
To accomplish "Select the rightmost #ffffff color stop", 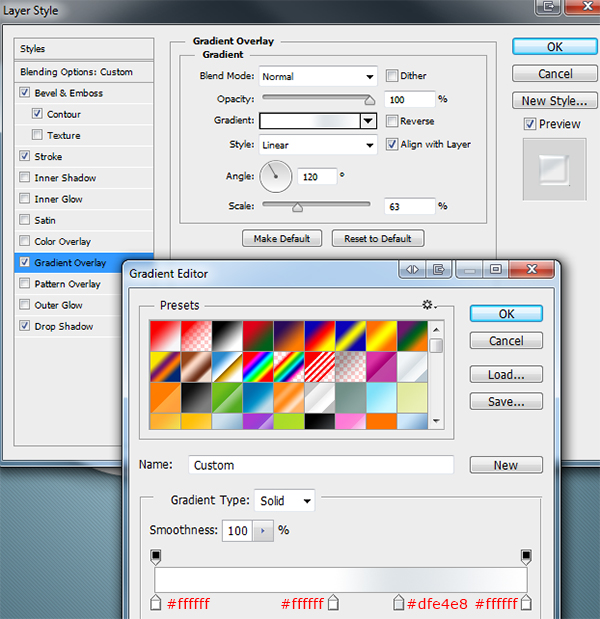I will click(x=526, y=603).
